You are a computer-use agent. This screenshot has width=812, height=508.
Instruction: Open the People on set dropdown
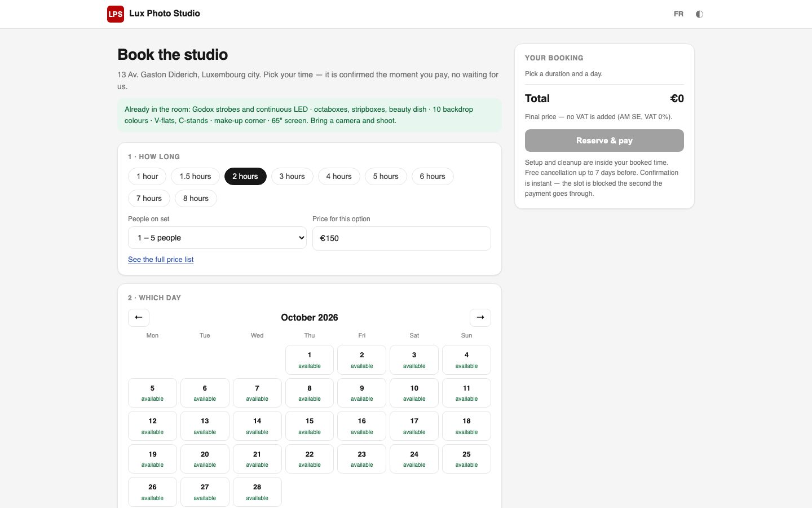(x=217, y=238)
